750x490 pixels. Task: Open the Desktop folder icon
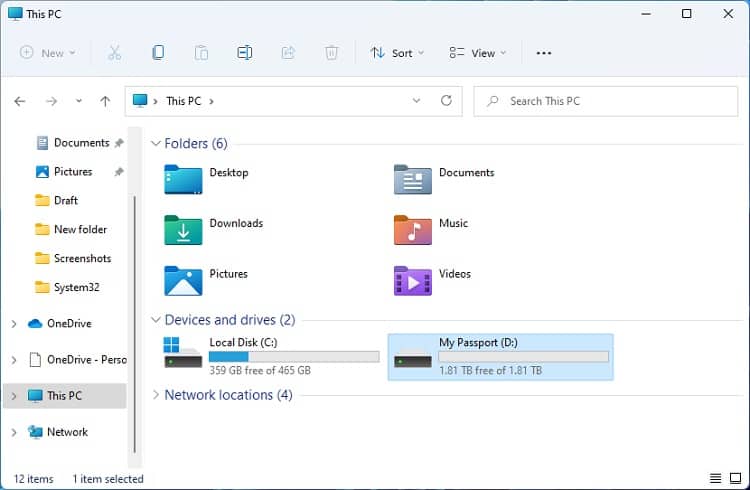point(183,179)
